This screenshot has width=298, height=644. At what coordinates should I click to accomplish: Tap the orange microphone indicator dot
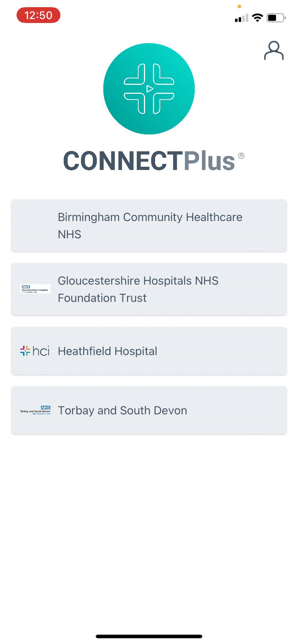(x=239, y=6)
